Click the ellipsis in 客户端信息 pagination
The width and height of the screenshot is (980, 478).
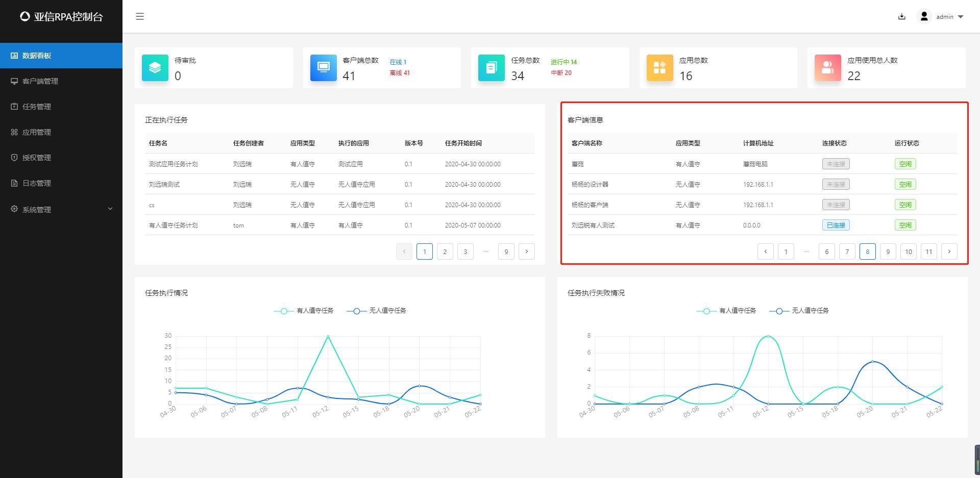pyautogui.click(x=806, y=251)
